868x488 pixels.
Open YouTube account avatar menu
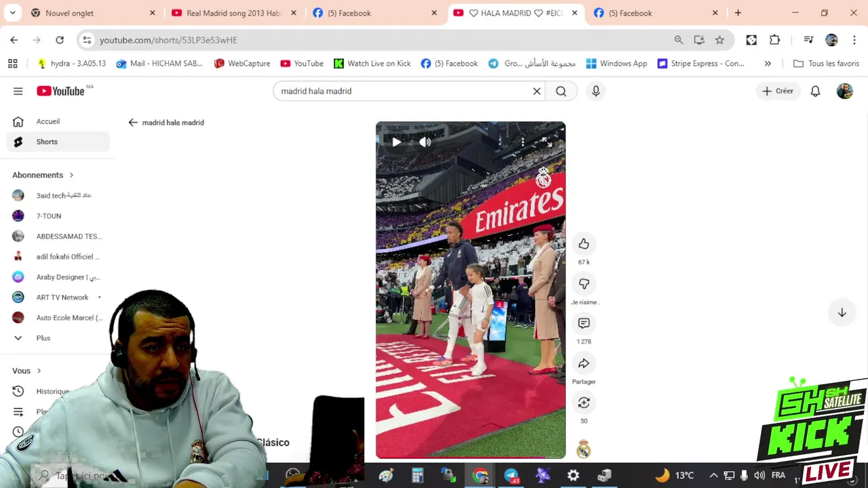point(844,91)
